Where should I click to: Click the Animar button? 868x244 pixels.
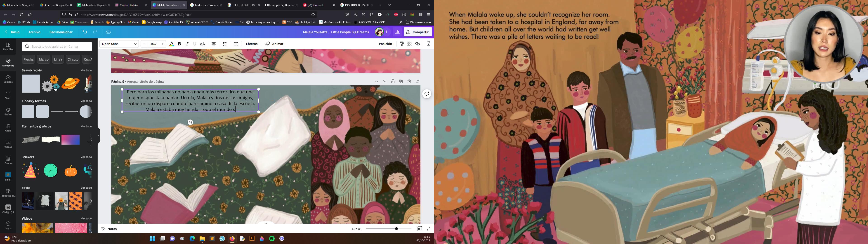275,44
